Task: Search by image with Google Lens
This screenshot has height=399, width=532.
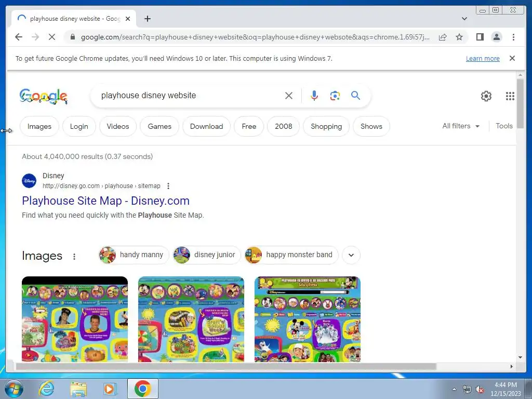Action: [x=335, y=96]
